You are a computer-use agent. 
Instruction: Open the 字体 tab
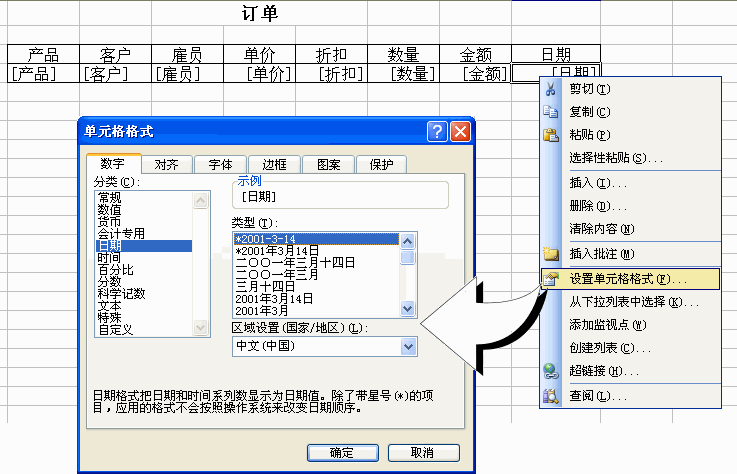[x=220, y=165]
